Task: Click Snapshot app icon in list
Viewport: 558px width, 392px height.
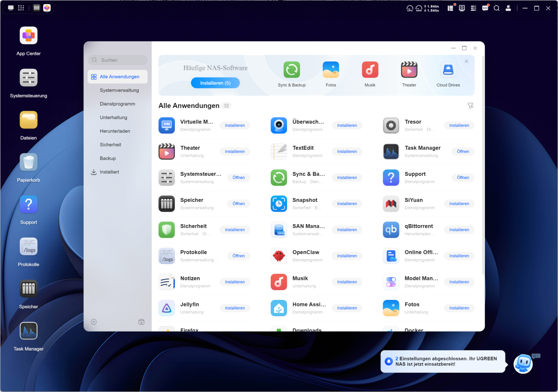Action: [279, 204]
